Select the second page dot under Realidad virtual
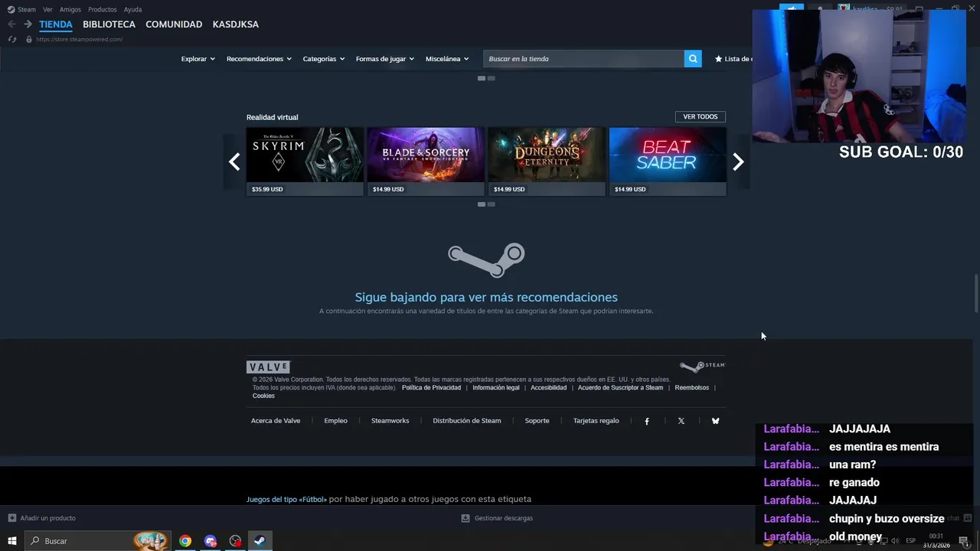Viewport: 980px width, 551px height. pos(492,204)
